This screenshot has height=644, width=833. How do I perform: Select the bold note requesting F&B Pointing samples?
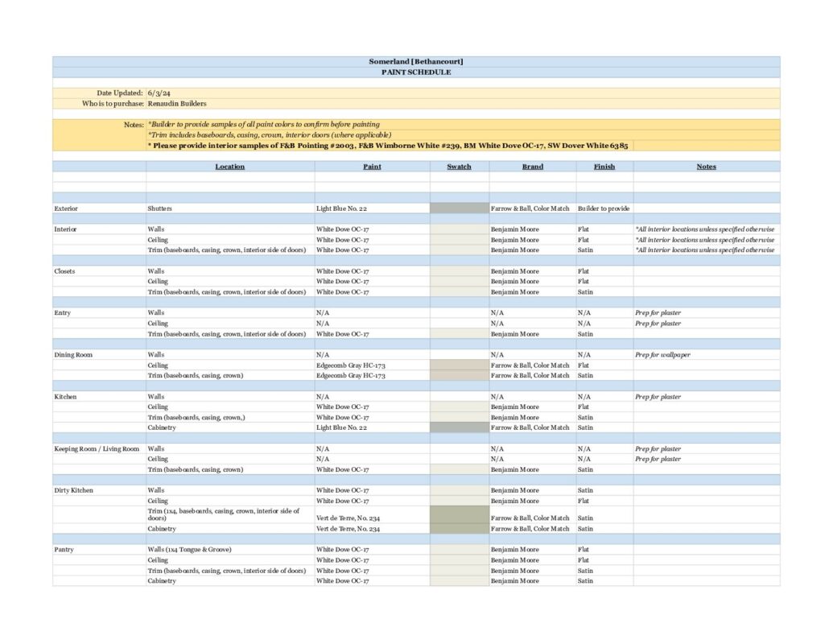(388, 146)
